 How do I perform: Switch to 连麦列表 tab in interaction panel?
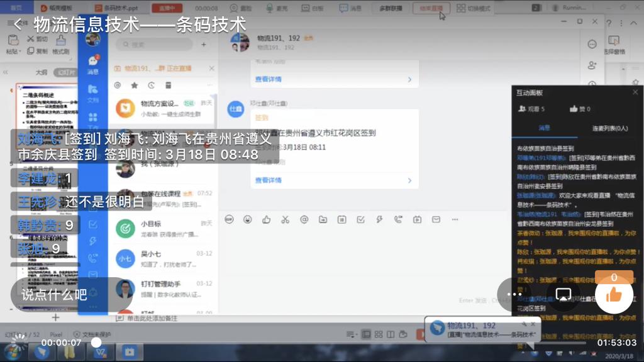(x=609, y=128)
